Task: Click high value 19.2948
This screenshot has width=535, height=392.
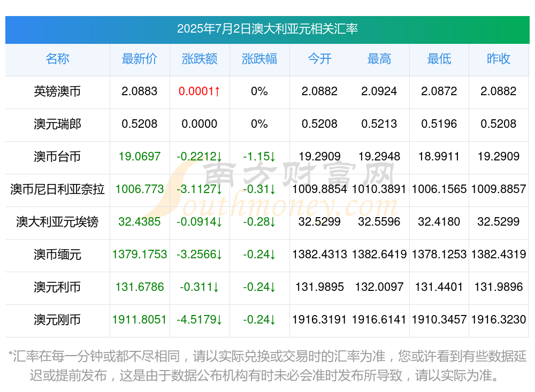Action: (x=379, y=156)
